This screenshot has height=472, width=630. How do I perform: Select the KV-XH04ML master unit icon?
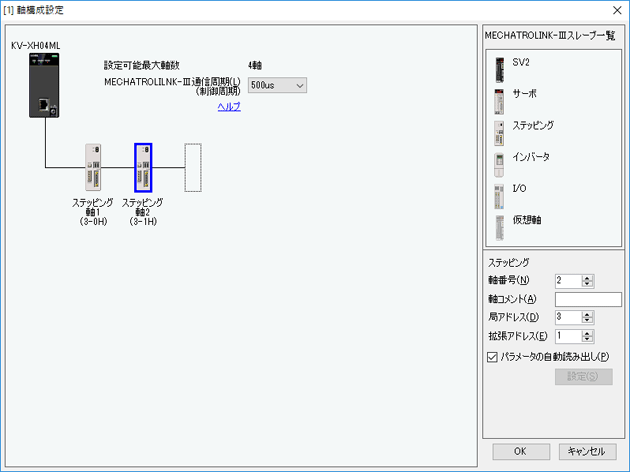tap(44, 85)
